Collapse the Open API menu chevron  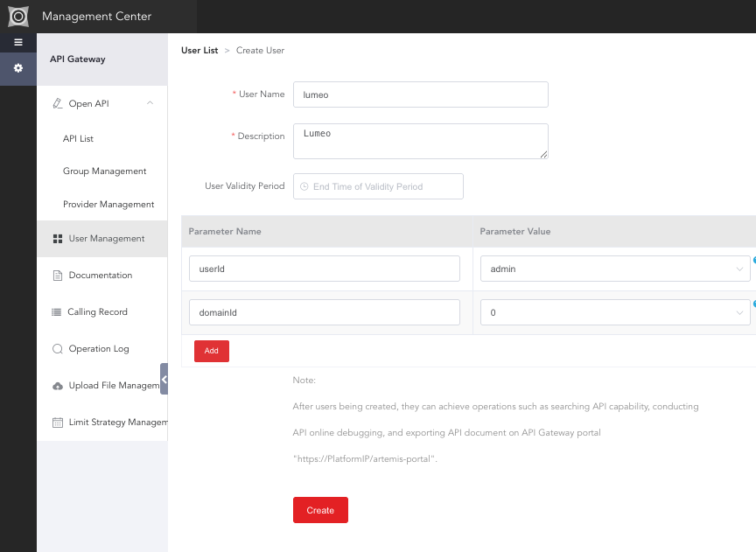pos(150,103)
